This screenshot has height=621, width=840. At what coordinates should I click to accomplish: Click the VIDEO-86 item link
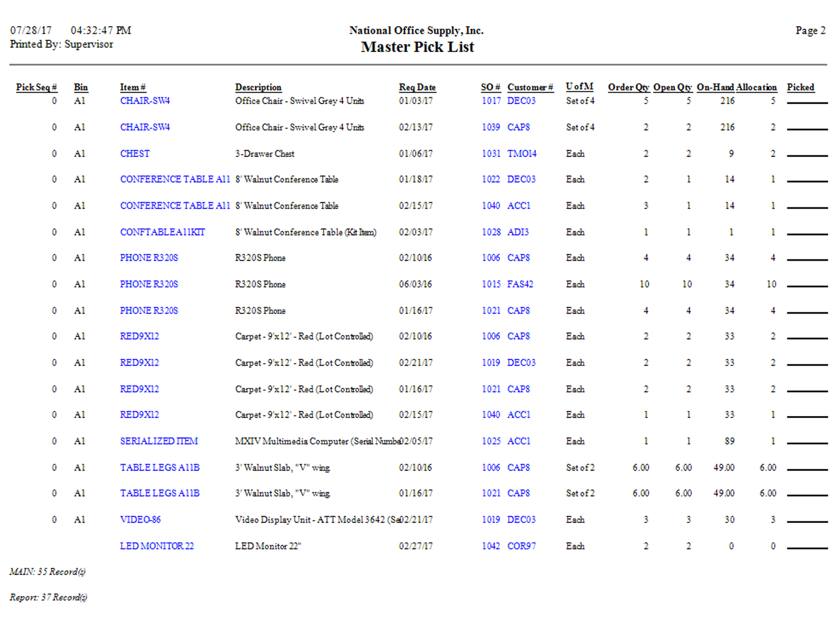pyautogui.click(x=140, y=520)
